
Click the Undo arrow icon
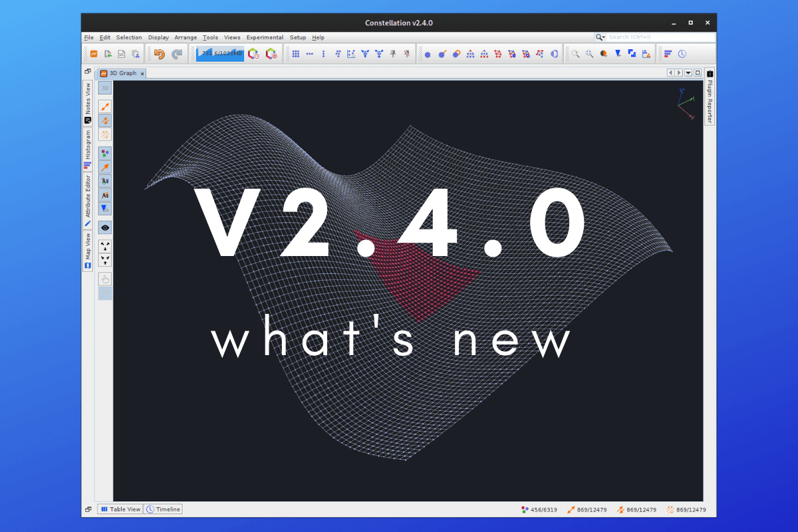point(159,55)
